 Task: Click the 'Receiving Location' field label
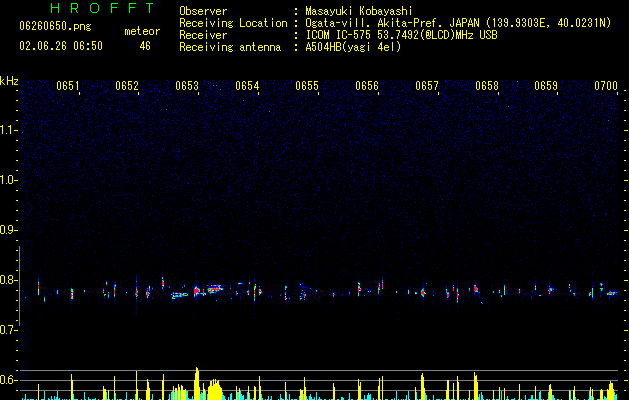[233, 23]
